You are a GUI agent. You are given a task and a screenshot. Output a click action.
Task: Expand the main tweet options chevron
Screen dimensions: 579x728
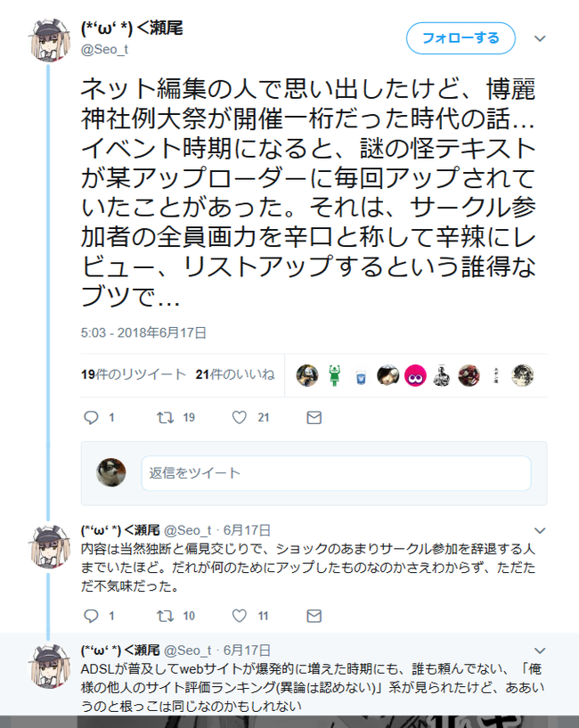[540, 38]
